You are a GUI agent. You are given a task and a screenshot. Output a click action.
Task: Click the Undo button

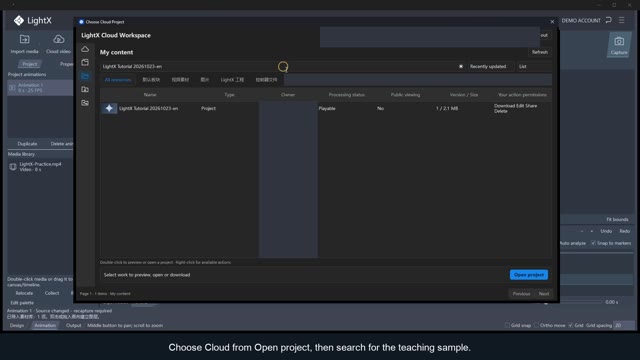[x=606, y=231]
